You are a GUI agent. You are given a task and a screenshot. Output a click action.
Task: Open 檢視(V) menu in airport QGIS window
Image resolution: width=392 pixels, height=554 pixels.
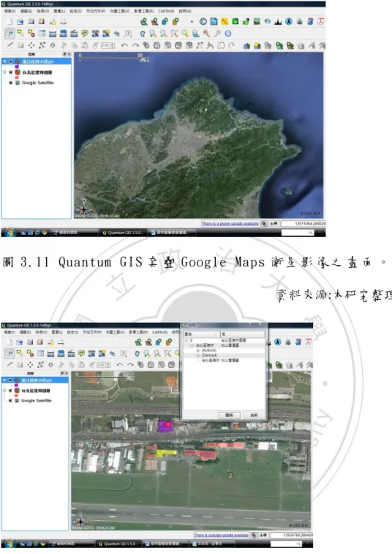[42, 332]
